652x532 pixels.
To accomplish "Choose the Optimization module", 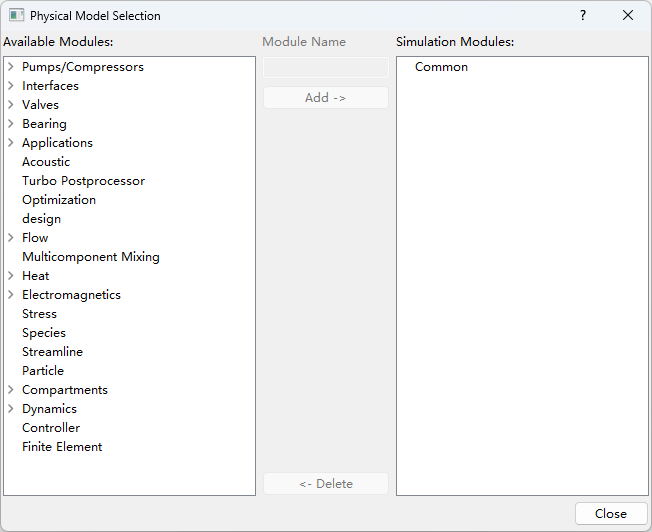I will pyautogui.click(x=59, y=200).
